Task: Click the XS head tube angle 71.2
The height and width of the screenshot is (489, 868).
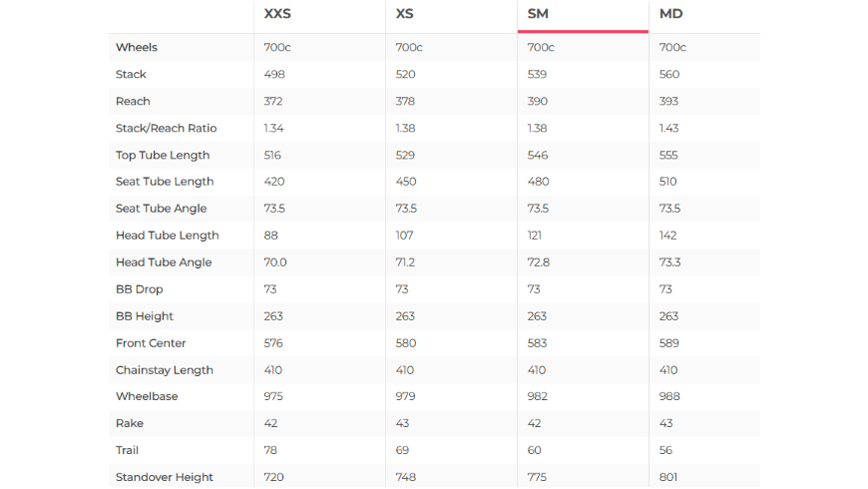Action: coord(406,262)
